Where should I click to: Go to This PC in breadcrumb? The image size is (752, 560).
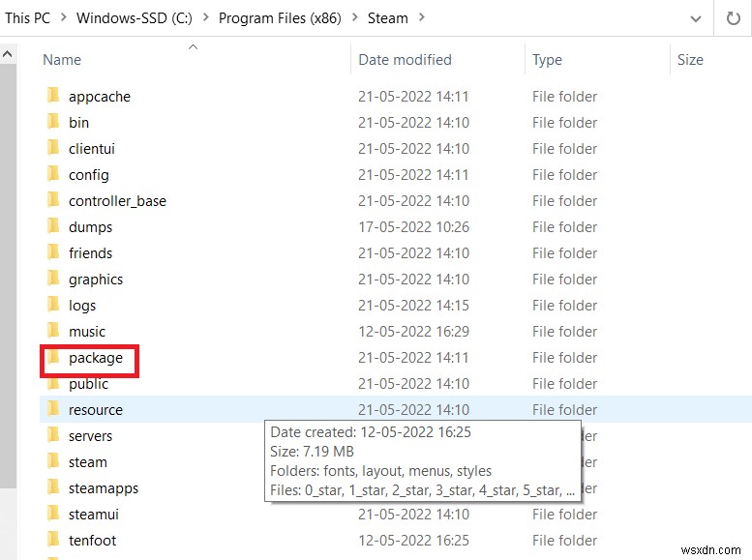click(27, 18)
